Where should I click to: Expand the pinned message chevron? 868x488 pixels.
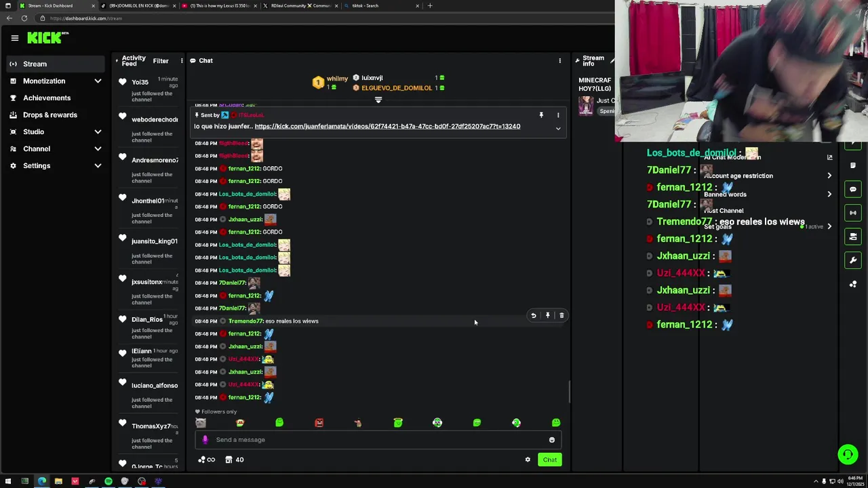click(x=558, y=128)
